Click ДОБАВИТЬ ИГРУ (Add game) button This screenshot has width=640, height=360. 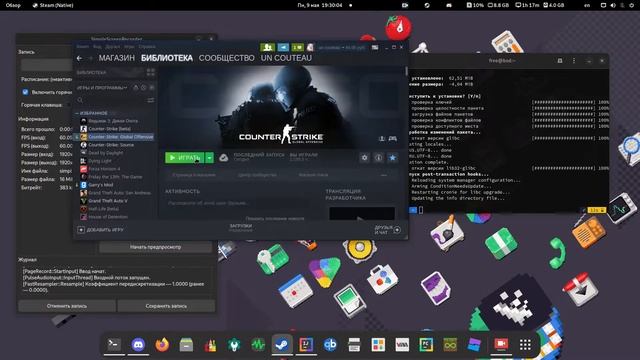click(x=100, y=230)
